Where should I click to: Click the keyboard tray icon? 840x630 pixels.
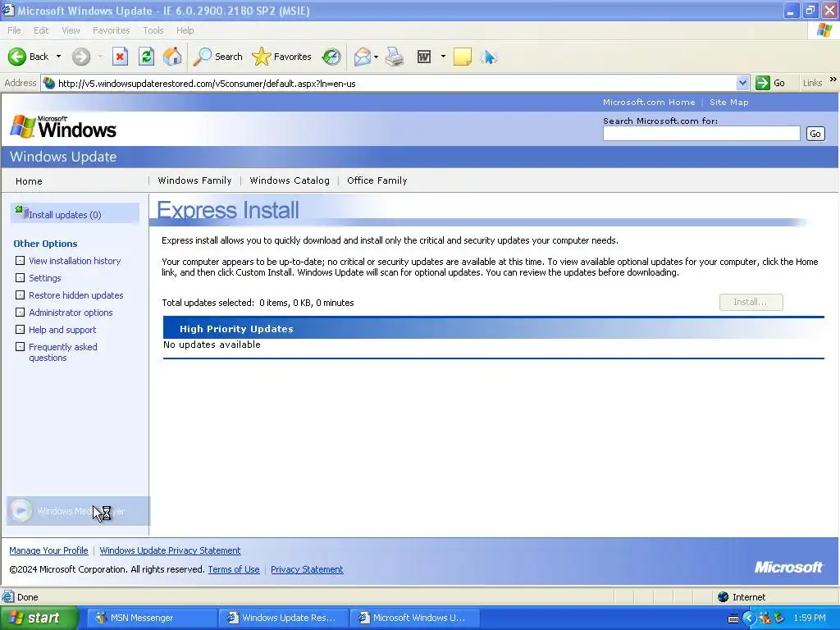(733, 619)
